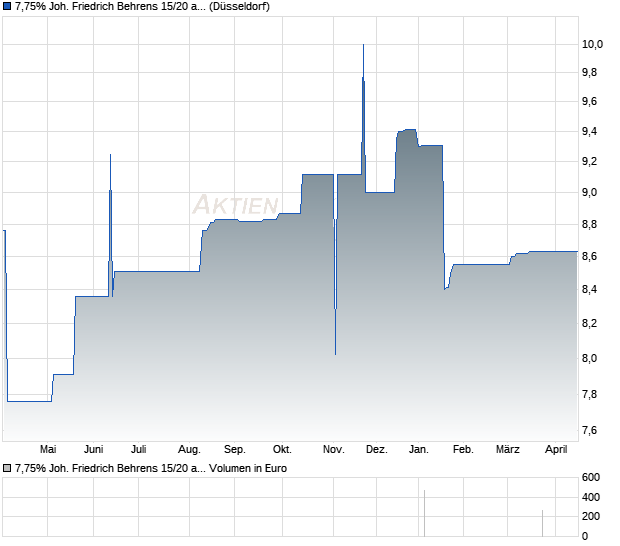Click the '9,6' price axis value

pyautogui.click(x=589, y=102)
